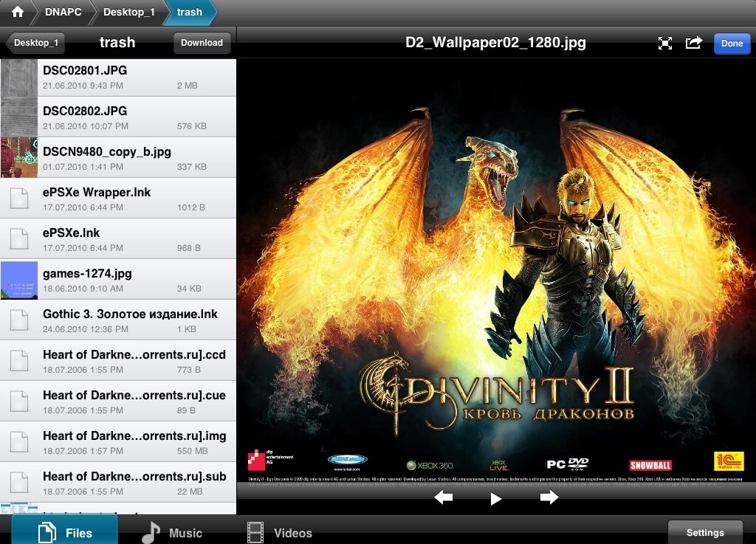Tap the blue games-1274.jpg thumbnail
756x544 pixels.
coord(18,280)
